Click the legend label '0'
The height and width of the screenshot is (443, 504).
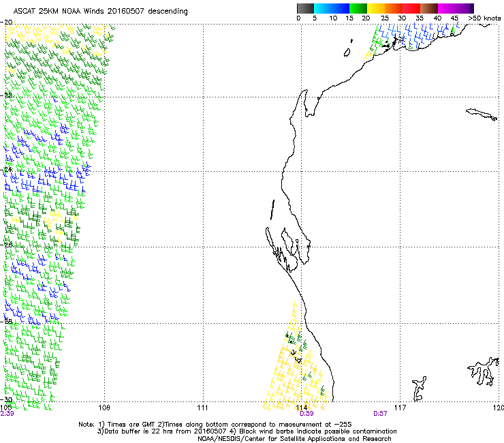[x=298, y=18]
